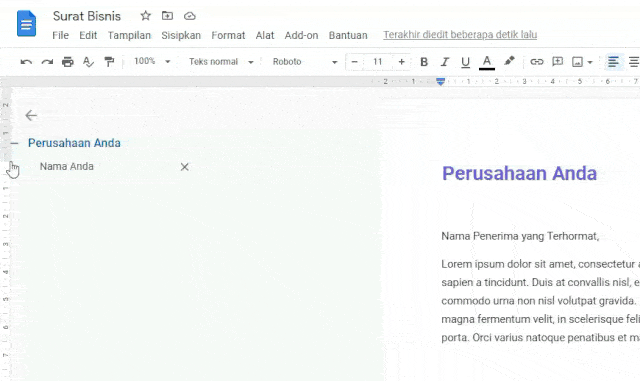Open the Tampilan menu
640x381 pixels.
click(x=129, y=35)
